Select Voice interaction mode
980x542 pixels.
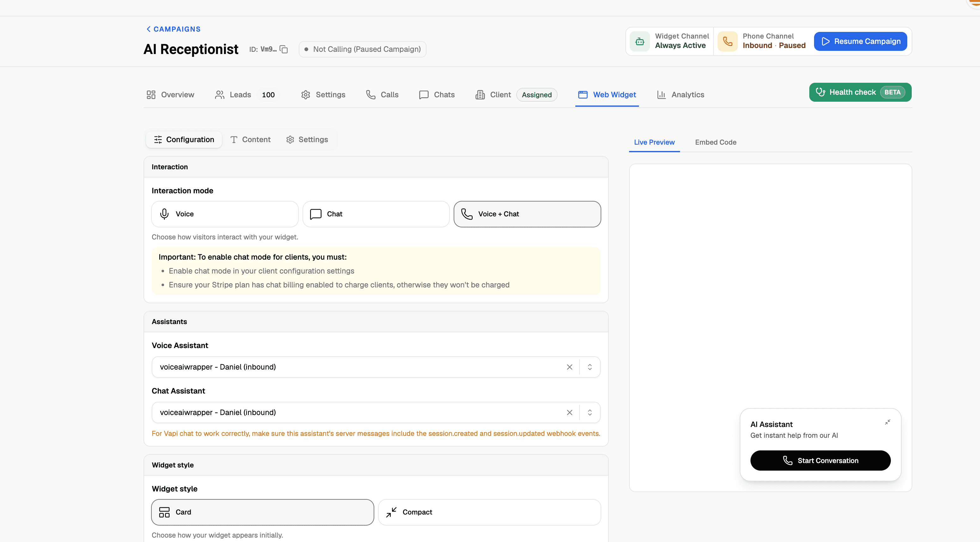(225, 214)
